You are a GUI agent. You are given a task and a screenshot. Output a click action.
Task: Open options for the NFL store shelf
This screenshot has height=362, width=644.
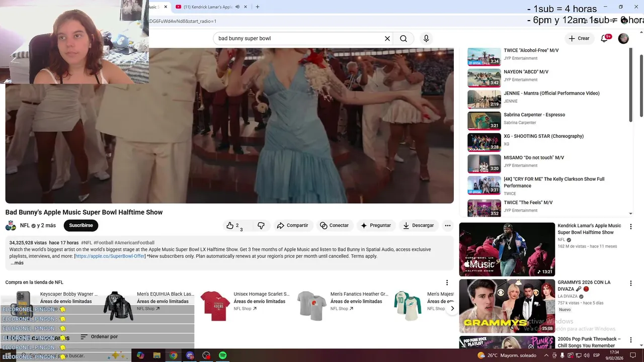[447, 283]
